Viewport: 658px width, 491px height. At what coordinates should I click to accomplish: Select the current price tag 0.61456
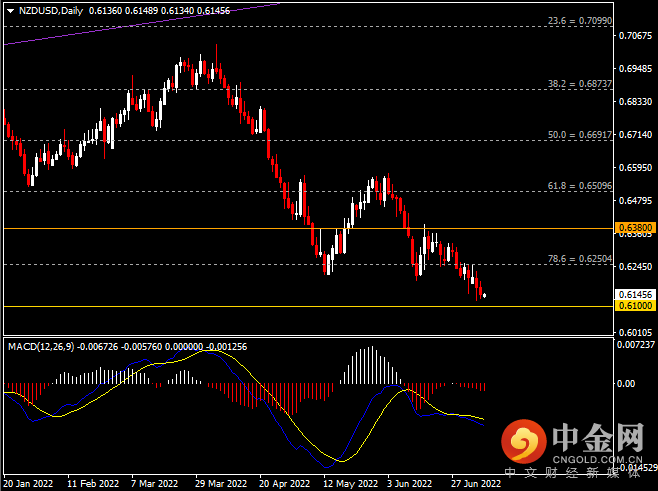[x=635, y=295]
